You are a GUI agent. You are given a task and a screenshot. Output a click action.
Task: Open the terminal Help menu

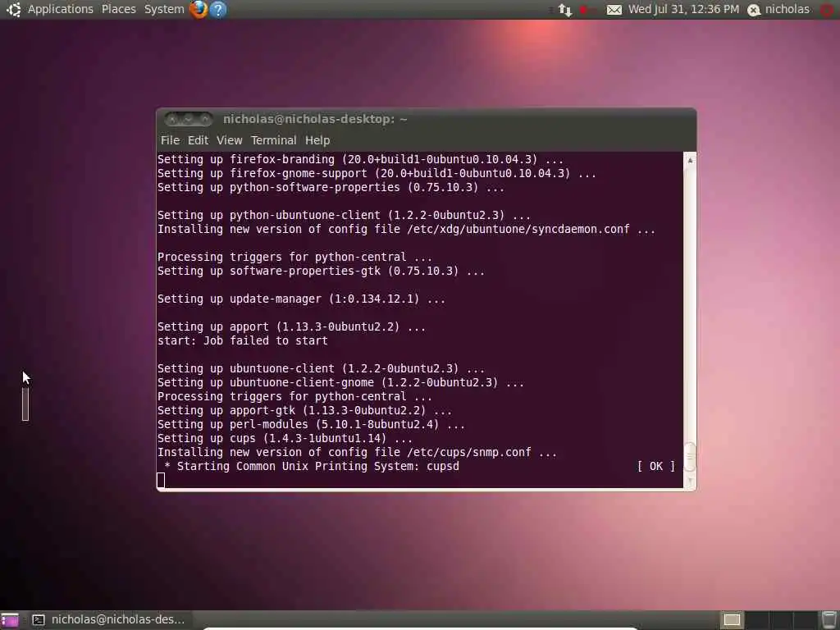[x=317, y=140]
